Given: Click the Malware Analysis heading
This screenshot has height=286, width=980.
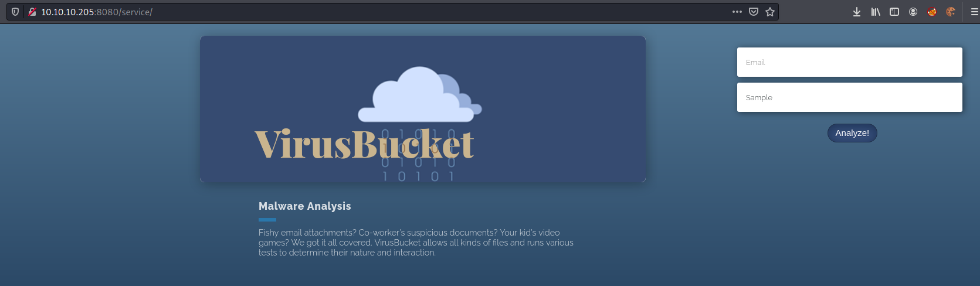Looking at the screenshot, I should 304,206.
